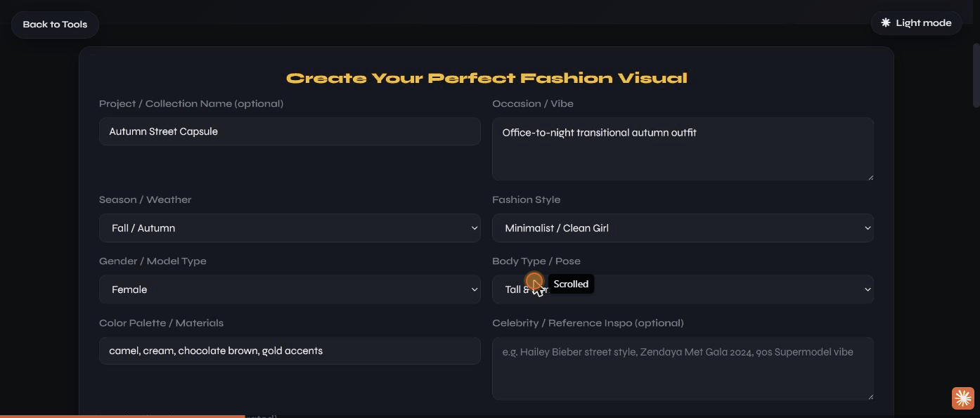Toggle Light mode

(x=916, y=23)
